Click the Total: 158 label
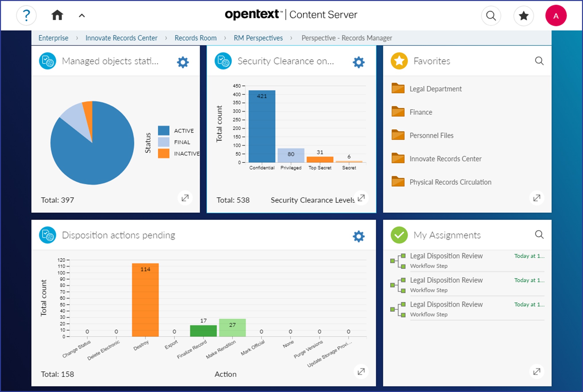583x392 pixels. (x=57, y=374)
